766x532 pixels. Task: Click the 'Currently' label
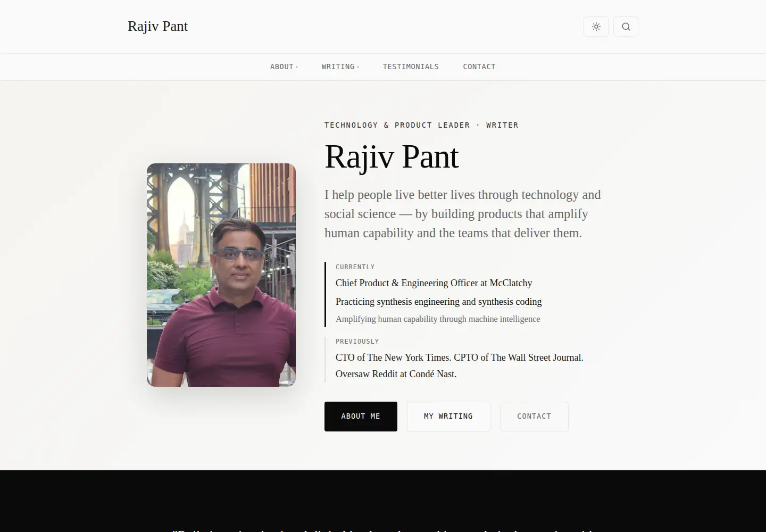(x=355, y=267)
